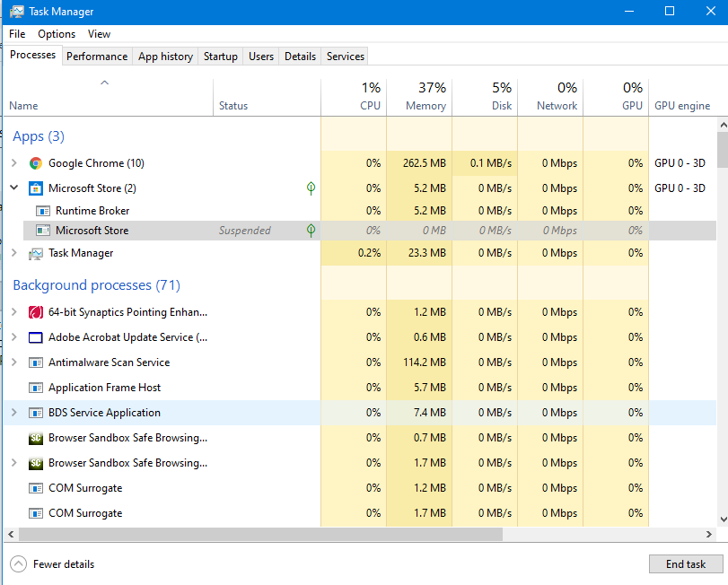The image size is (728, 585).
Task: Click Antimalware Scan Service memory 114.2 MB
Action: point(425,362)
